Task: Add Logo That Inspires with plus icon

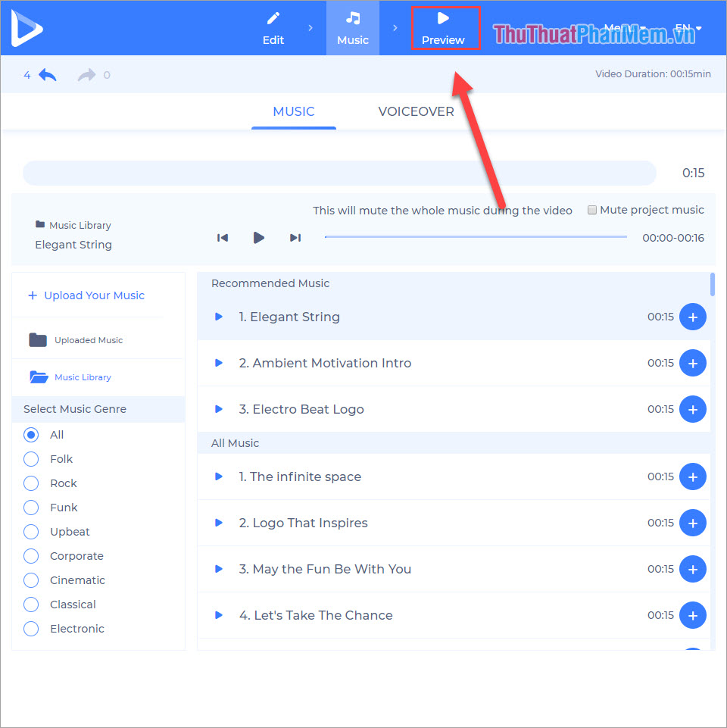Action: [x=692, y=523]
